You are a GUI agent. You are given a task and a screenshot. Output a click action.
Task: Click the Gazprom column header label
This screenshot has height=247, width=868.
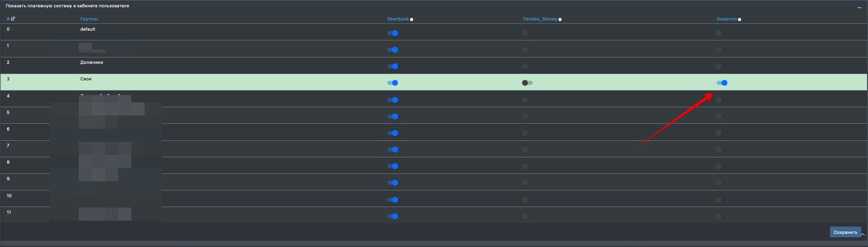coord(726,19)
